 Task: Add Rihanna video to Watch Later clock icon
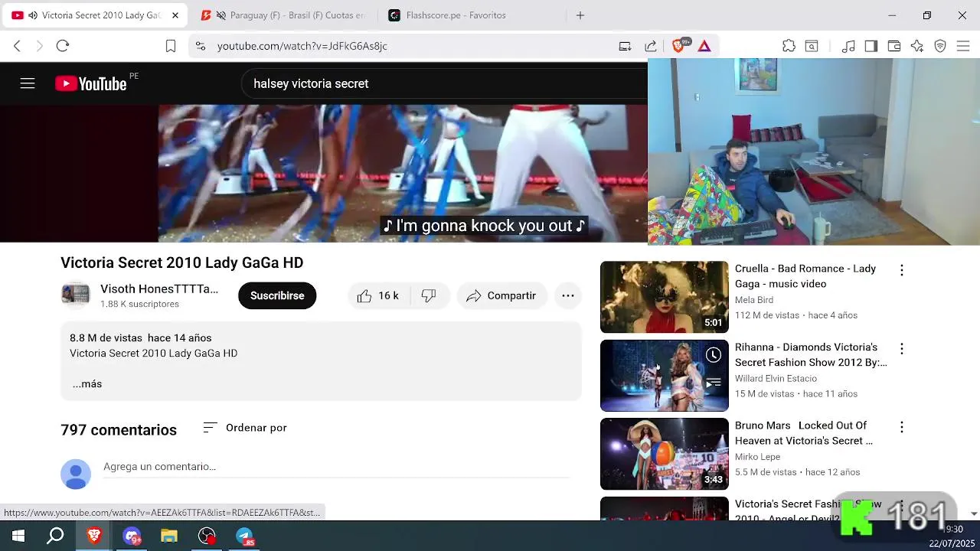(714, 355)
